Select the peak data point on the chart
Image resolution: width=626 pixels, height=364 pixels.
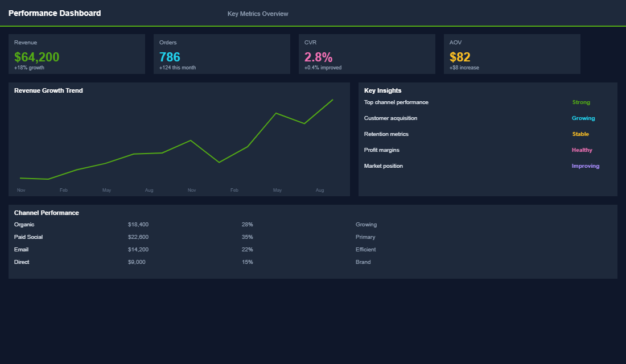coord(332,100)
